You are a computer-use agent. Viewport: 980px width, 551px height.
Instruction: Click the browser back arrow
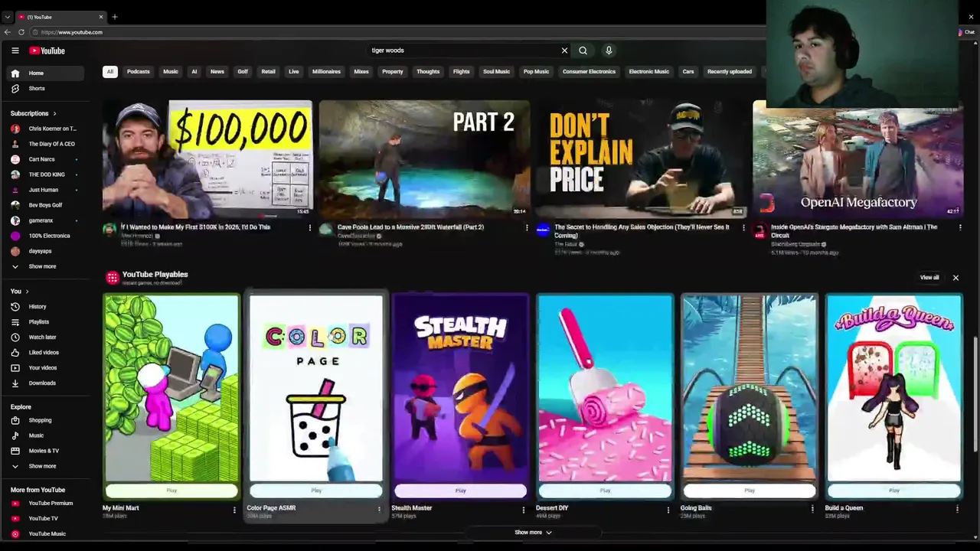click(8, 32)
